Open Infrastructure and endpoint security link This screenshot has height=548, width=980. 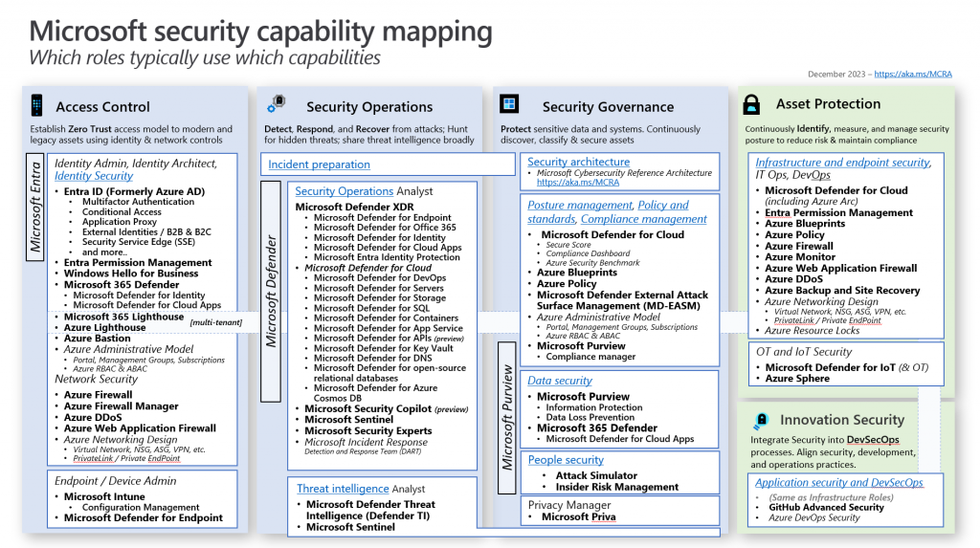click(x=842, y=163)
